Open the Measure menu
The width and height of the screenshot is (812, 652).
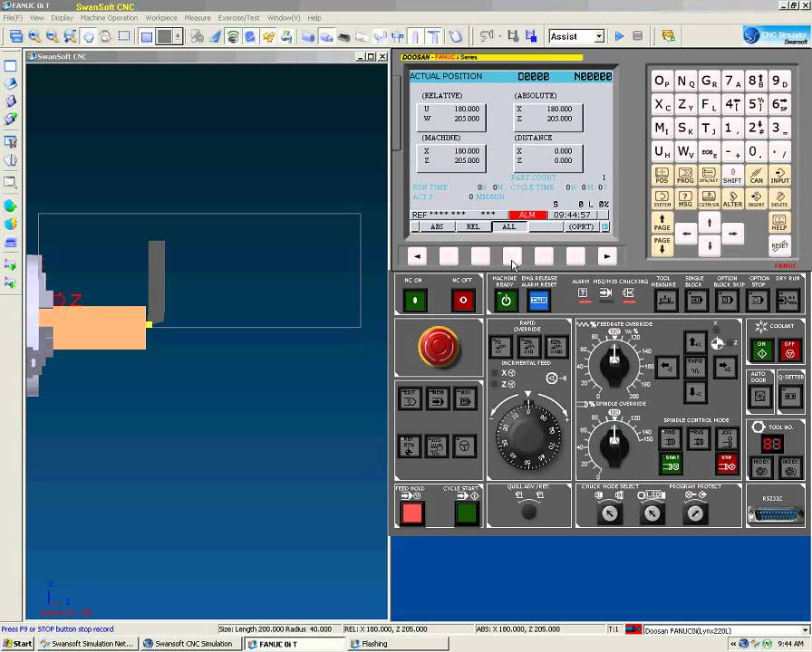[198, 17]
